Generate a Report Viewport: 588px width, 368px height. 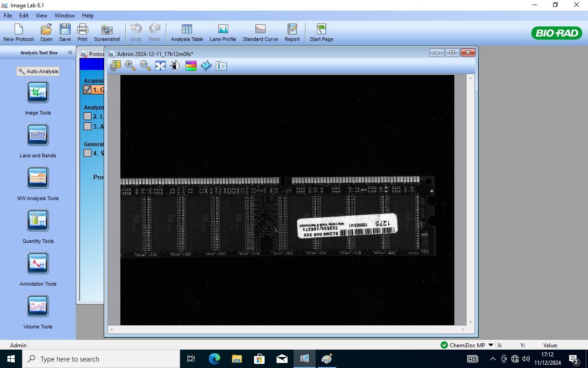click(x=292, y=33)
